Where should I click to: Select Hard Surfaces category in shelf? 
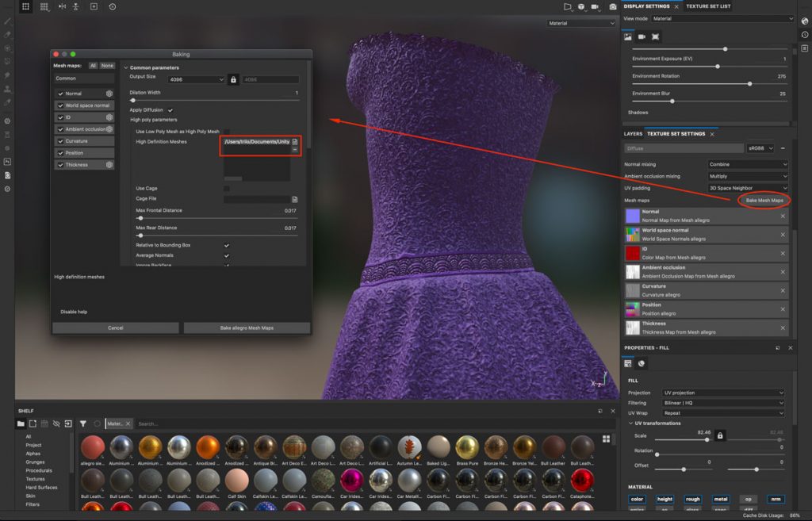click(x=41, y=488)
